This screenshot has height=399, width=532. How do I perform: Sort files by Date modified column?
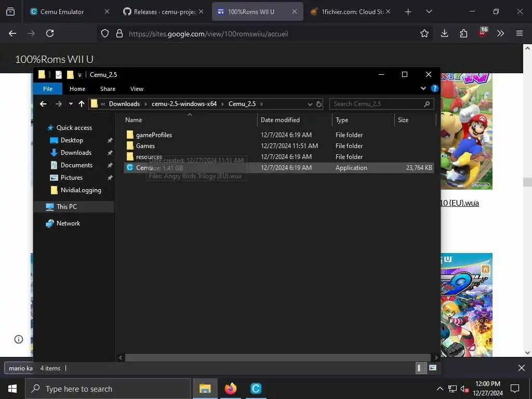coord(280,120)
